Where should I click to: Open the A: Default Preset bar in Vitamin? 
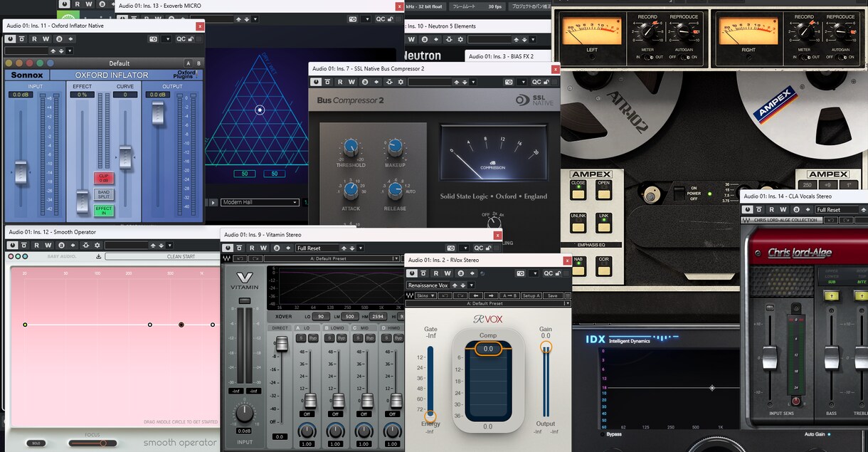[x=333, y=258]
